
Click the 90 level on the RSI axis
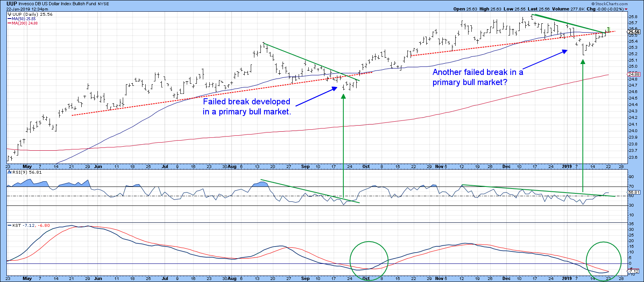pos(631,177)
